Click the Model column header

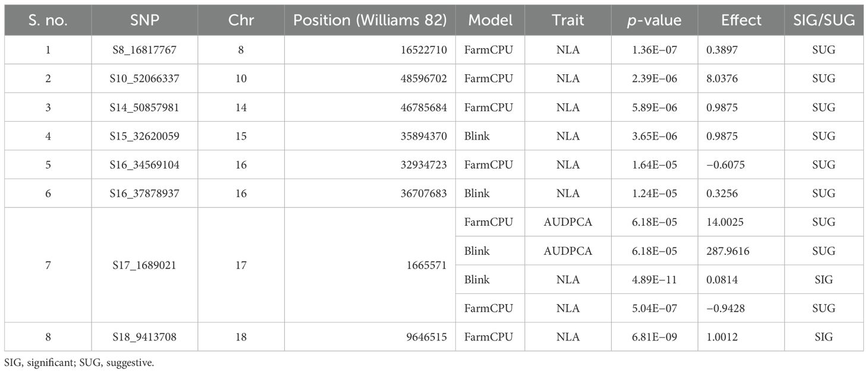[x=490, y=21]
